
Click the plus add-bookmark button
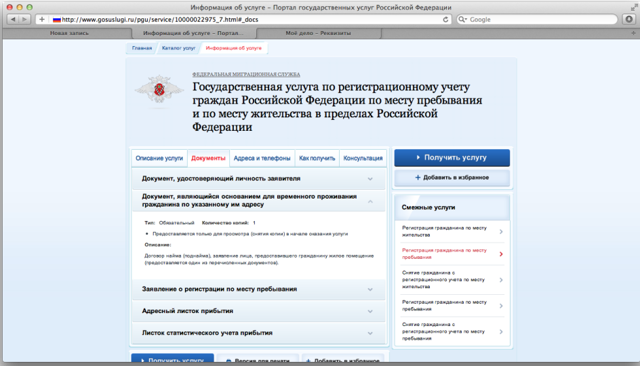tap(42, 19)
